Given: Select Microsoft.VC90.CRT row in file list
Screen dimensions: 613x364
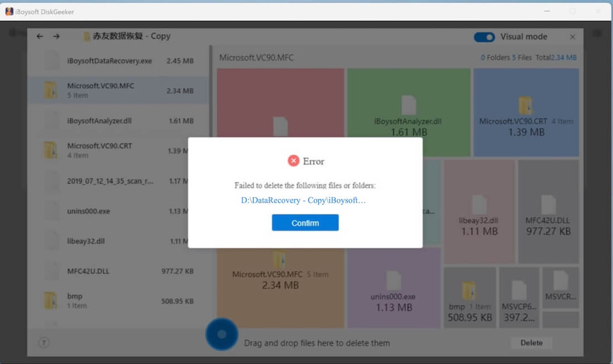Looking at the screenshot, I should (108, 151).
